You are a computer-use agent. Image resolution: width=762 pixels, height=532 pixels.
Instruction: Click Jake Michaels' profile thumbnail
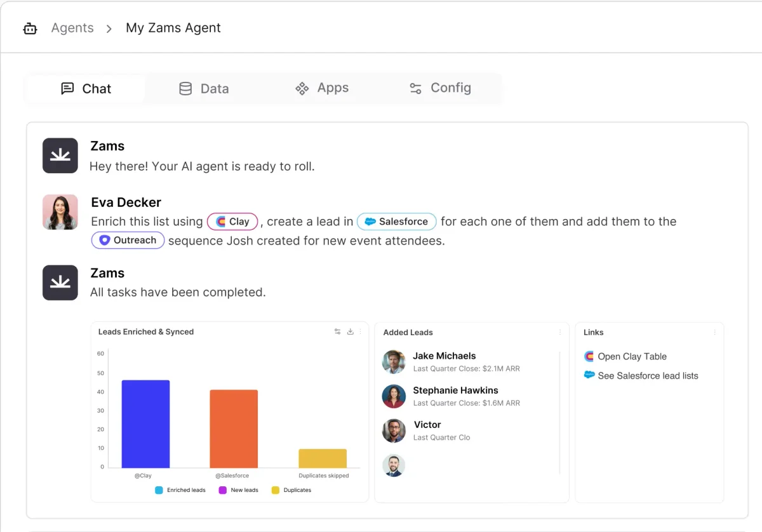(x=393, y=362)
